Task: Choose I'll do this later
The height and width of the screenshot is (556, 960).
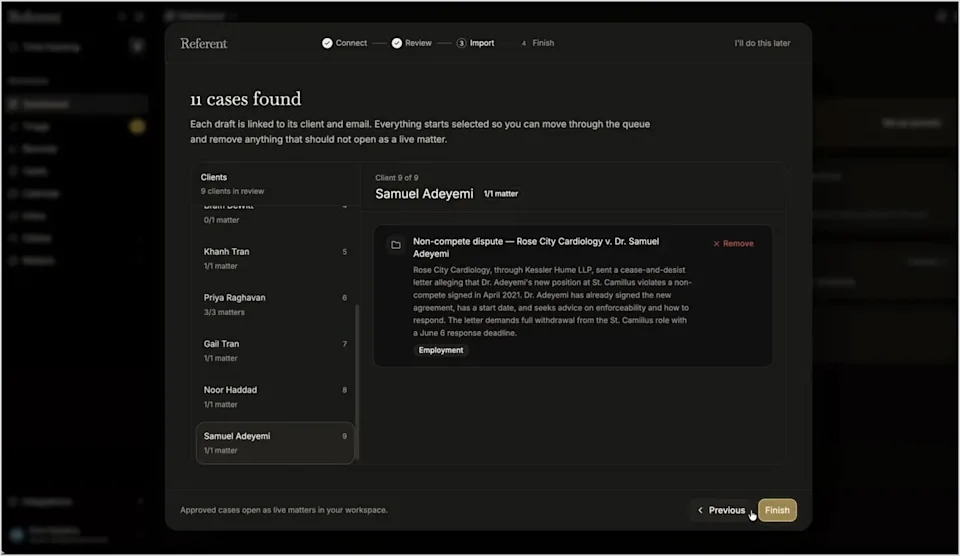Action: coord(762,43)
